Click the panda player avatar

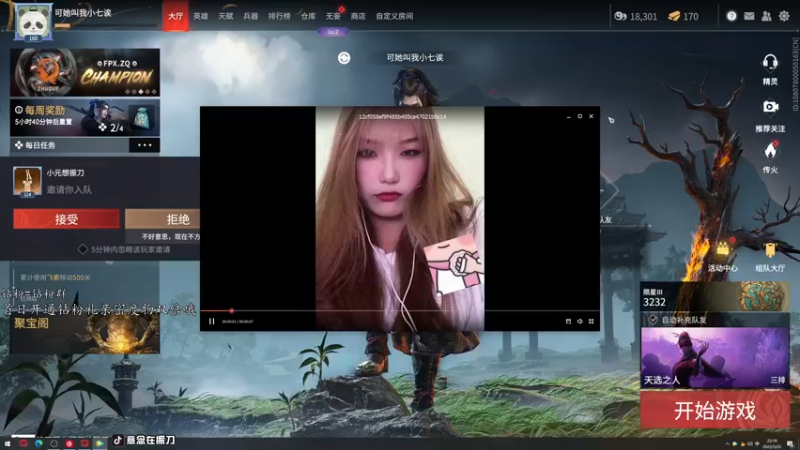[x=33, y=21]
